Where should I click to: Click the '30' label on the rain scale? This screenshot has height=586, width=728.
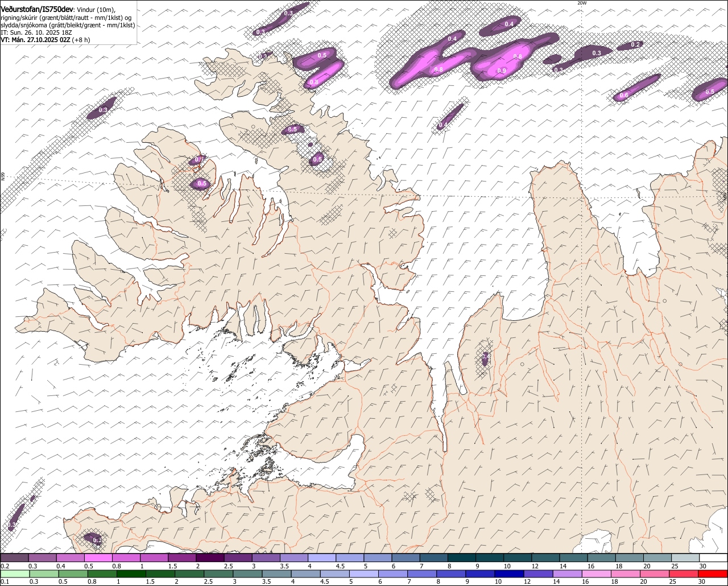(x=701, y=581)
